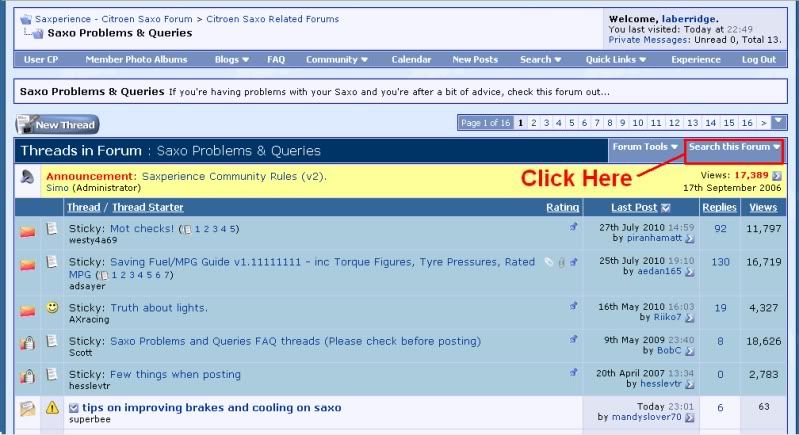Click the smiley icon beside Truth about lights
The image size is (799, 435).
coord(53,307)
